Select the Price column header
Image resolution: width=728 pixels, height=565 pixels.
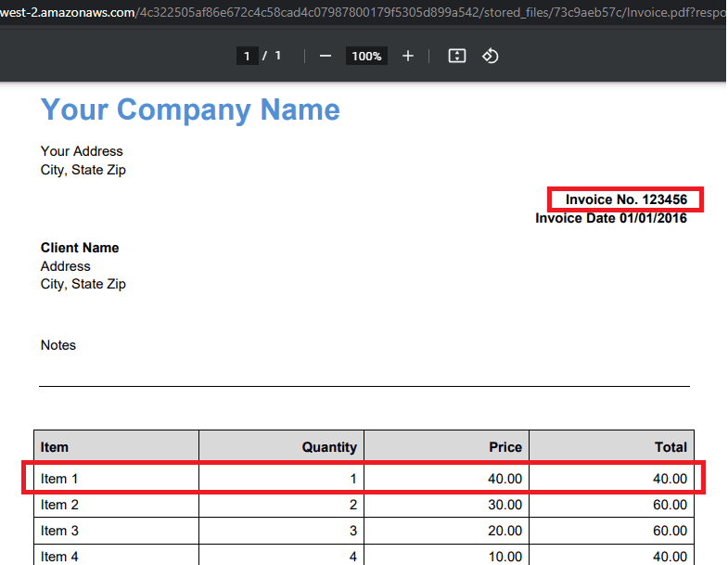click(x=505, y=447)
